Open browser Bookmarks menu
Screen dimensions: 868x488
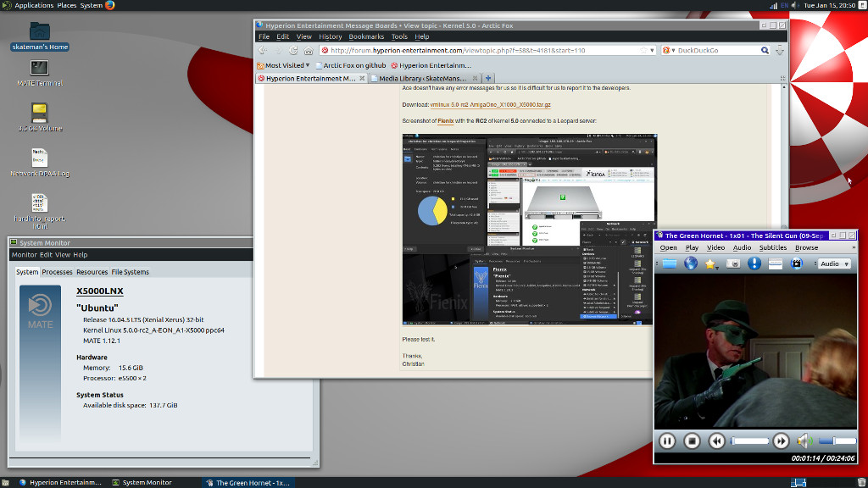point(366,36)
